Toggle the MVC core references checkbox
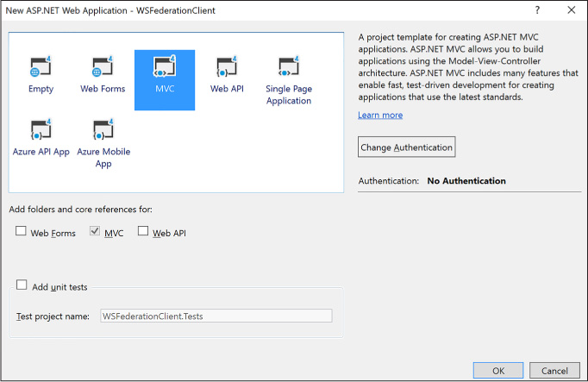This screenshot has width=588, height=382. click(95, 231)
